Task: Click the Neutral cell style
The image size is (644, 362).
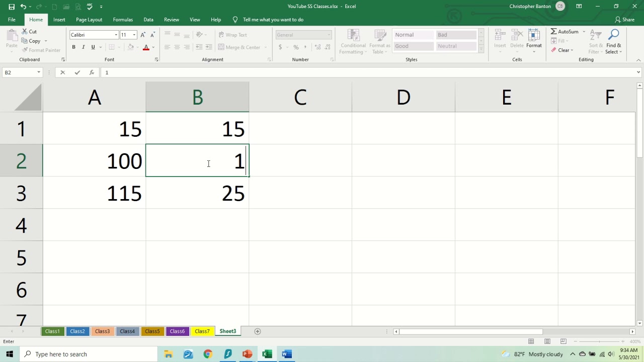Action: click(456, 46)
